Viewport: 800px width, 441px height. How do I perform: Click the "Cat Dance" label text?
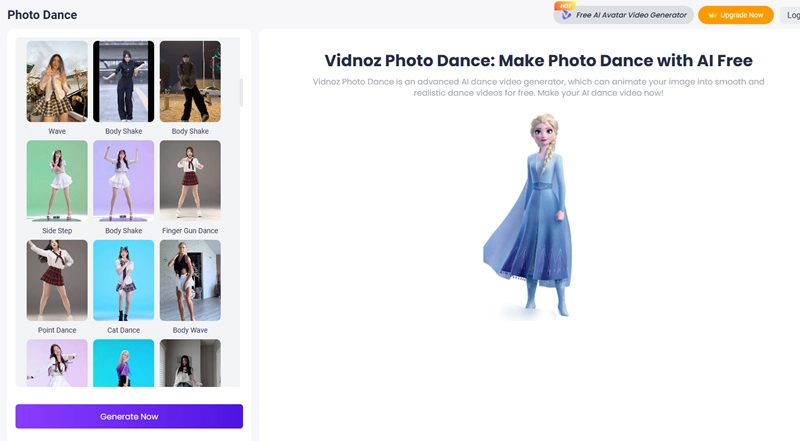pos(123,330)
